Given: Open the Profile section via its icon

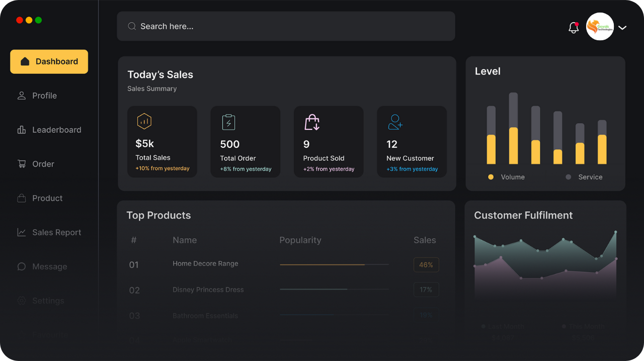Looking at the screenshot, I should (x=21, y=95).
